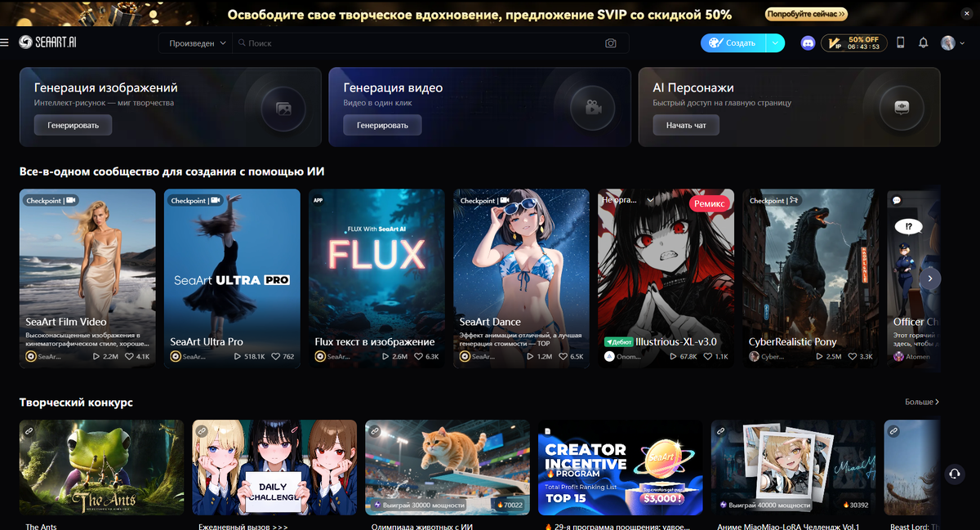Open Больше link in Творческий конкурс section
This screenshot has width=980, height=530.
tap(924, 402)
